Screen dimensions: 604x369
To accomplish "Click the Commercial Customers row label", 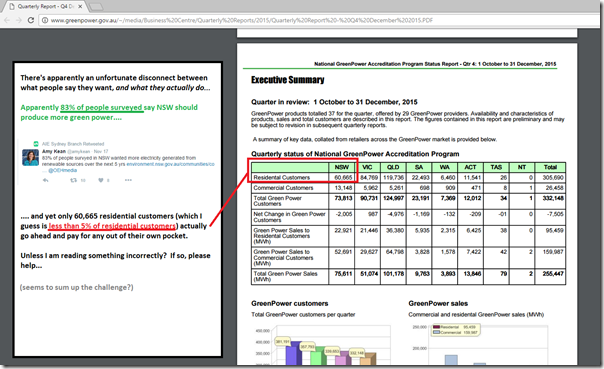I will click(x=283, y=188).
